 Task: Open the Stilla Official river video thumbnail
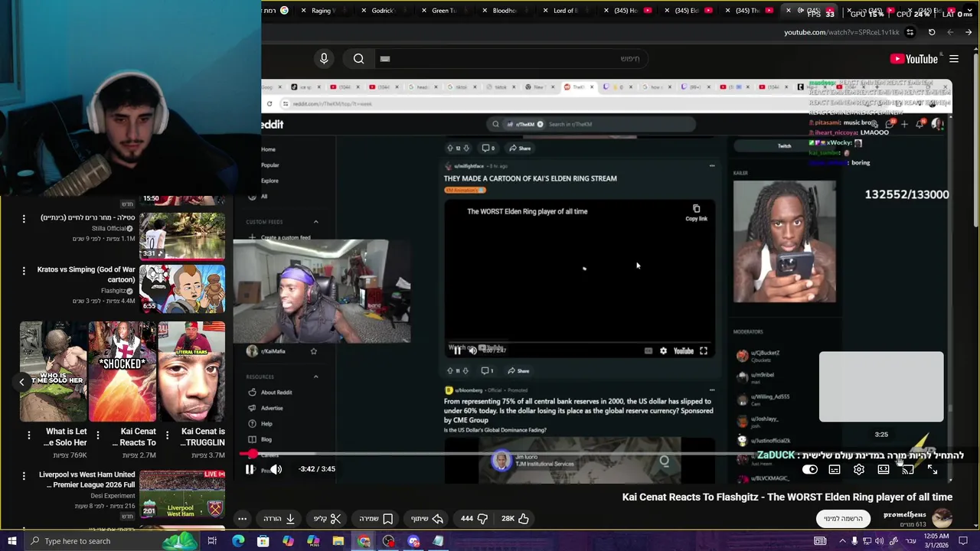pos(182,236)
